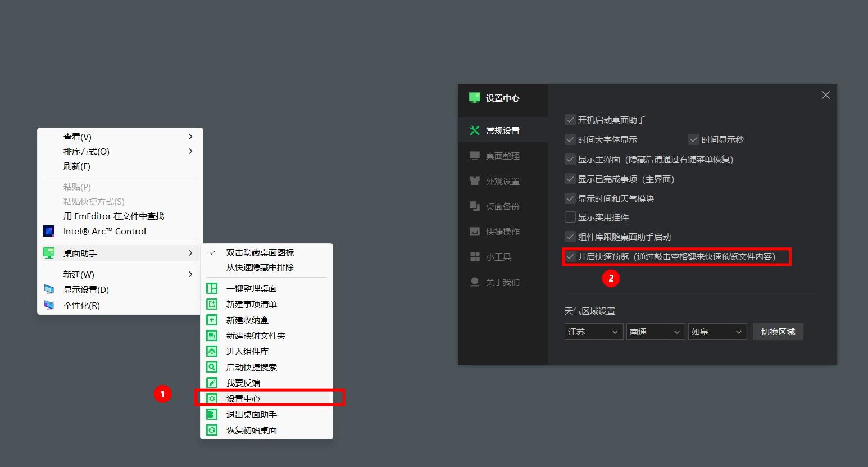868x467 pixels.
Task: Uncheck 开启快速预览 checkbox
Action: click(x=570, y=256)
